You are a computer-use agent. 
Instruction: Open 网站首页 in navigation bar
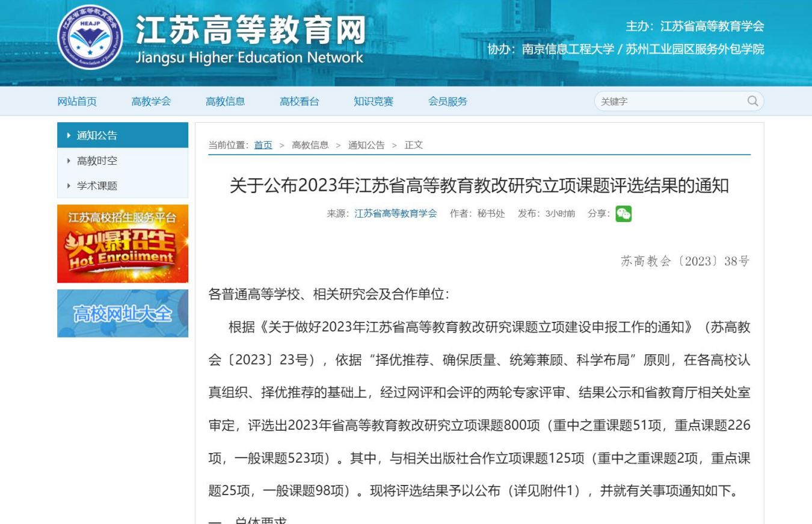77,101
